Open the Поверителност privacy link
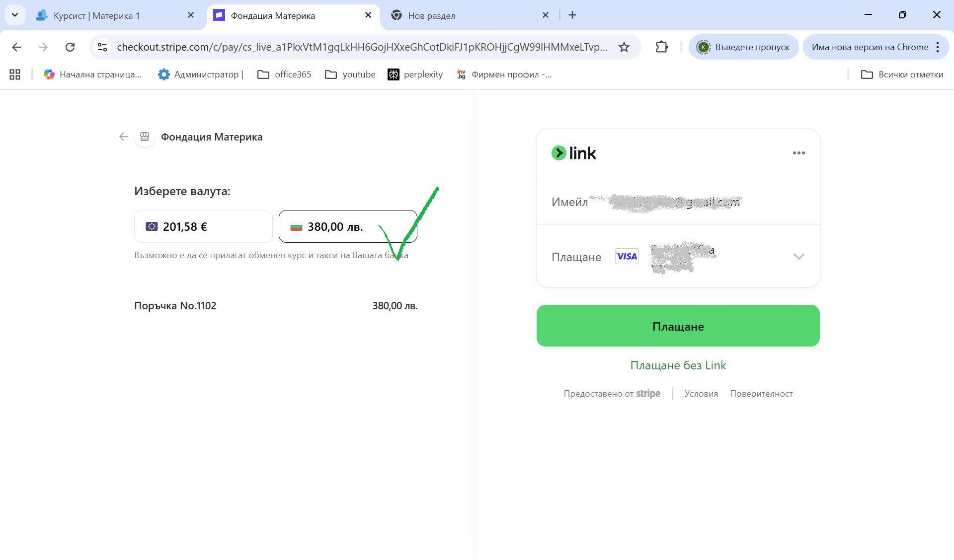The height and width of the screenshot is (560, 954). (761, 394)
